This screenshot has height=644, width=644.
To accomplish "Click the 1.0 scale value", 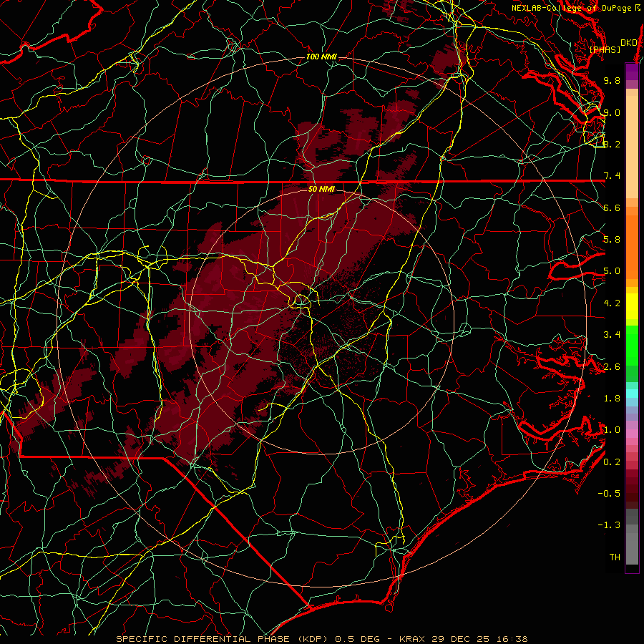I will [x=612, y=430].
